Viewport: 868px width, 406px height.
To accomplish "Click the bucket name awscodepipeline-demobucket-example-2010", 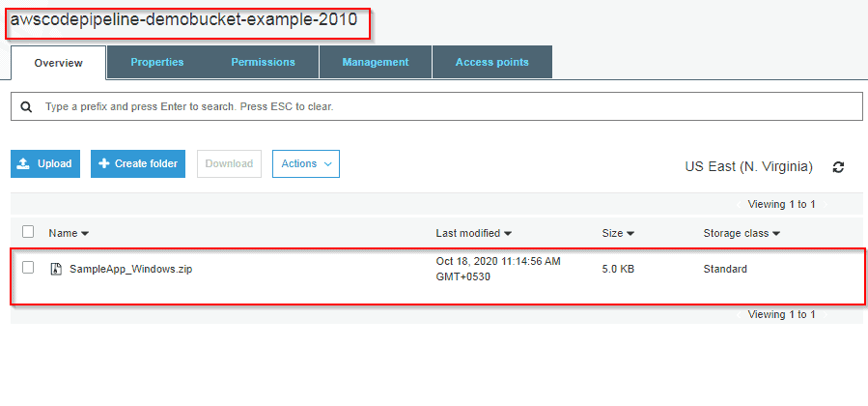I will point(183,20).
